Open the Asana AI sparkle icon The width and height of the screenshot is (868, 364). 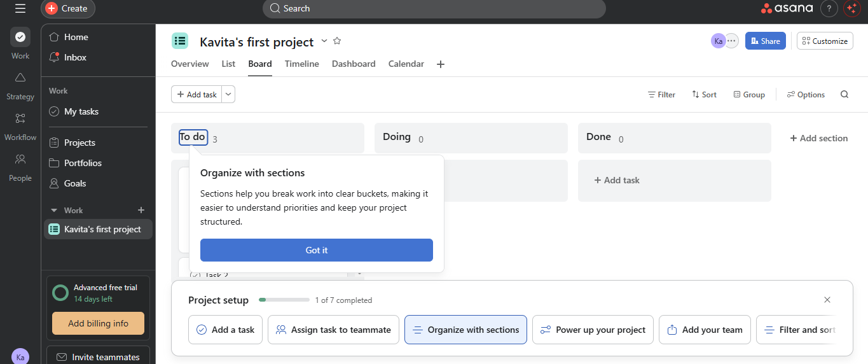click(x=851, y=8)
